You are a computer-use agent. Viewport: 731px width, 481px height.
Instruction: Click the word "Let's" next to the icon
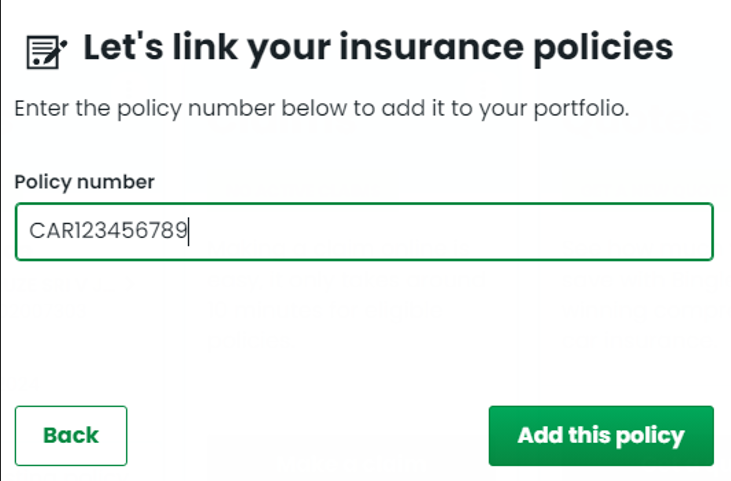coord(123,47)
